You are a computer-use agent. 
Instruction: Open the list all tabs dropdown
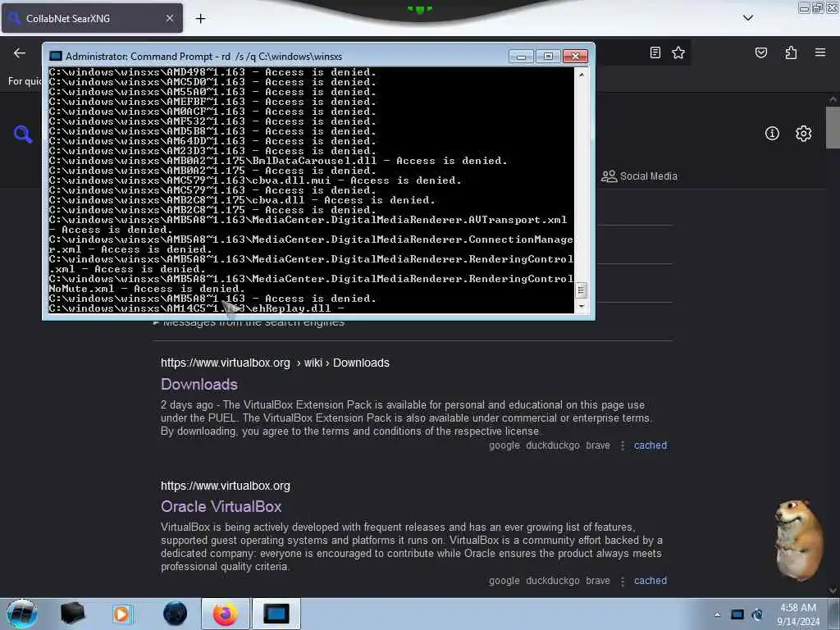748,18
